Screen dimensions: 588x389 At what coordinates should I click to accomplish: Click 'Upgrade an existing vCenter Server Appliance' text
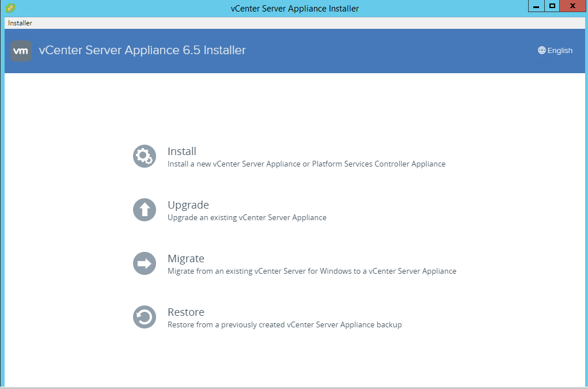click(247, 218)
